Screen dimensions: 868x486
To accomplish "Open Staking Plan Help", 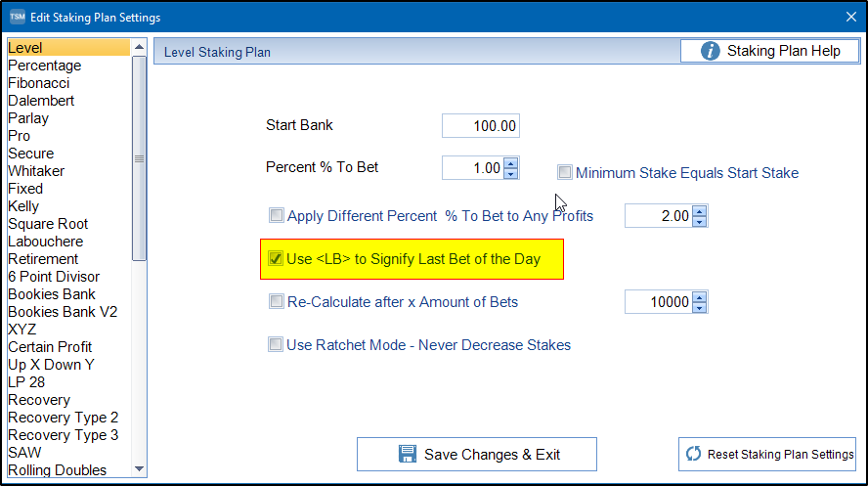I will [x=769, y=51].
